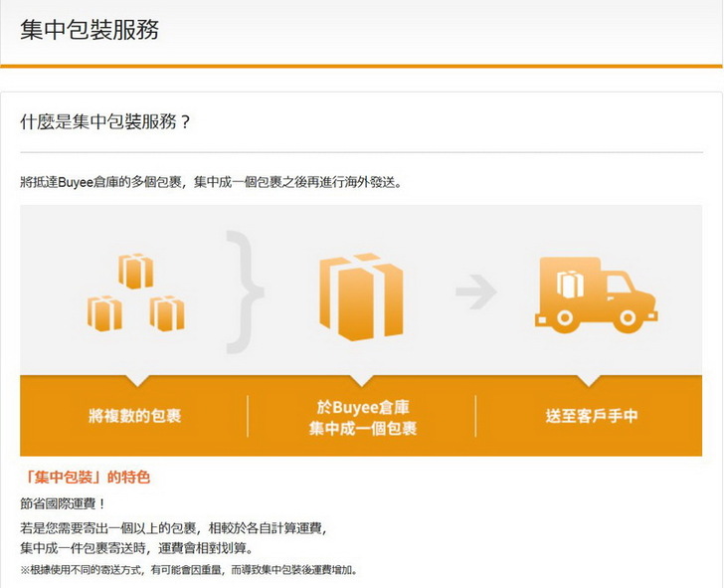This screenshot has width=724, height=588.
Task: Click the sentence starting 將抵達Buyee倉庫的多個包裹
Action: pyautogui.click(x=212, y=182)
